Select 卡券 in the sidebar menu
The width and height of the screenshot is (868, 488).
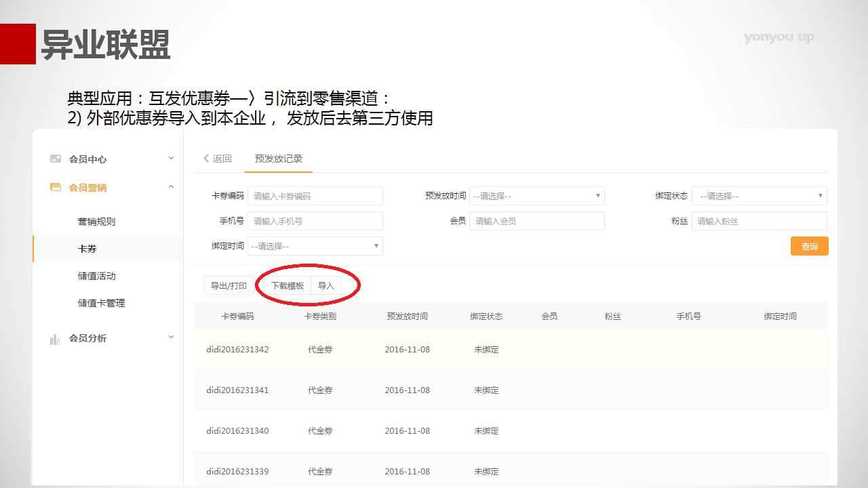pyautogui.click(x=87, y=249)
